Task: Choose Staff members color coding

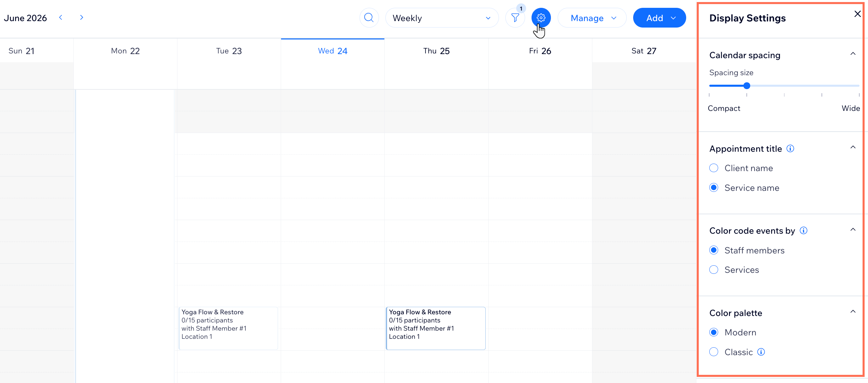Action: tap(714, 250)
